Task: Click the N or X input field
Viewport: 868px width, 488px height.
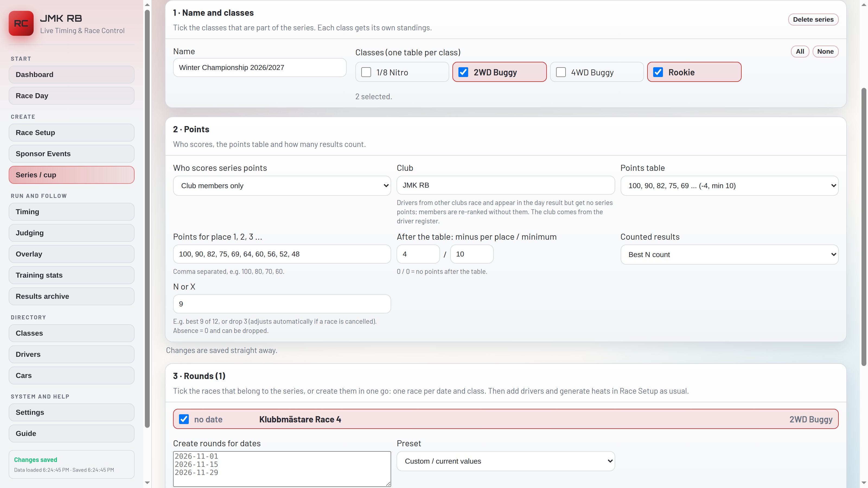Action: (282, 304)
